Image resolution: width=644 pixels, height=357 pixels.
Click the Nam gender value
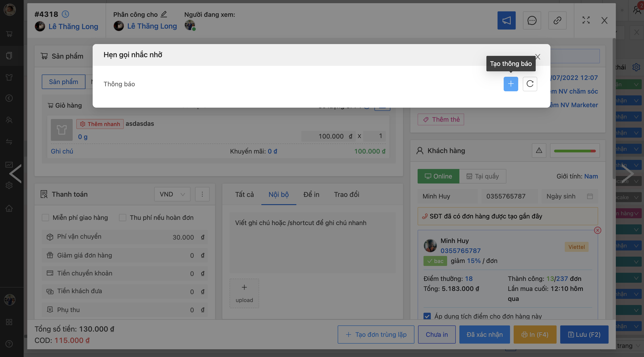(591, 176)
